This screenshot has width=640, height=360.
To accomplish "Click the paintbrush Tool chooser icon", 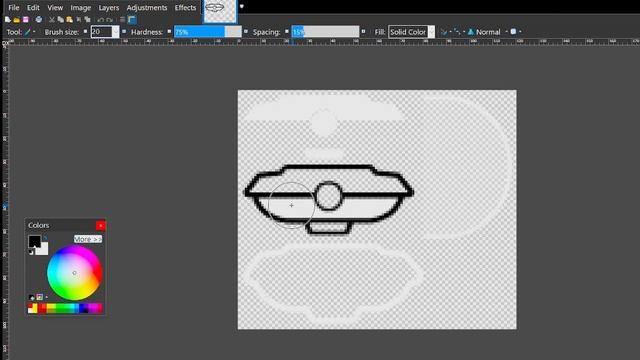I will pos(27,32).
